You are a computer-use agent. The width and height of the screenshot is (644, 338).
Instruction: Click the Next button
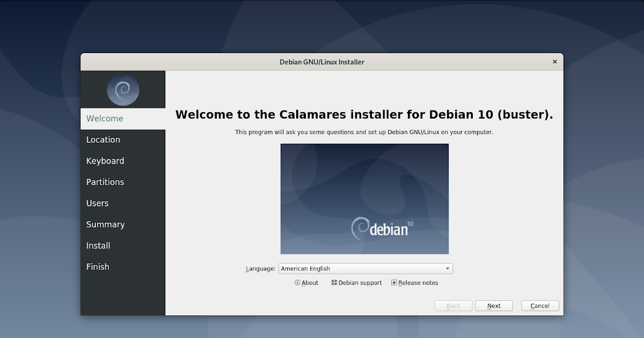494,305
